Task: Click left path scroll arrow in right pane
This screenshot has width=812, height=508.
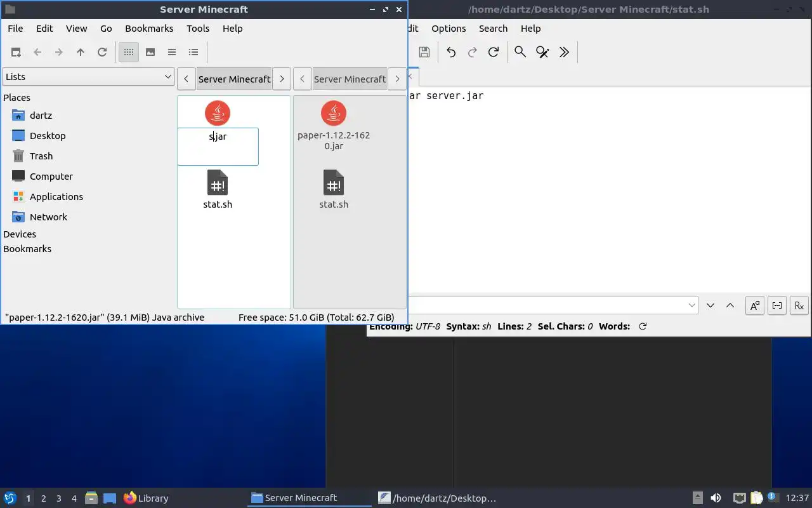Action: pyautogui.click(x=302, y=79)
